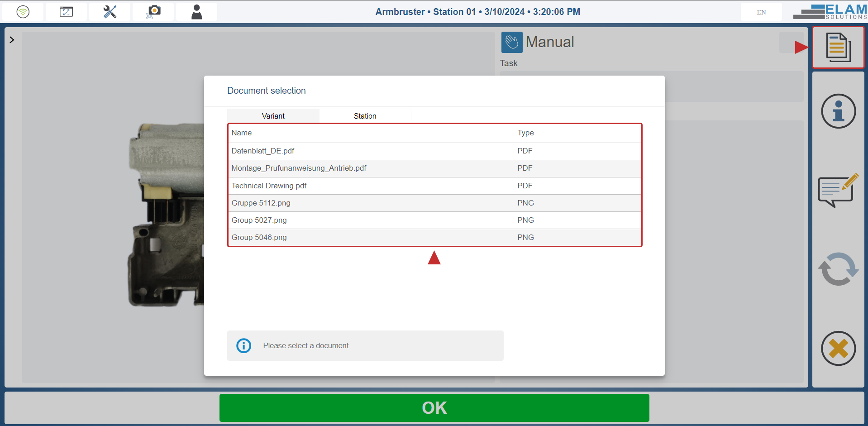The image size is (868, 426).
Task: Click the hand icon next to Manual
Action: click(x=511, y=42)
